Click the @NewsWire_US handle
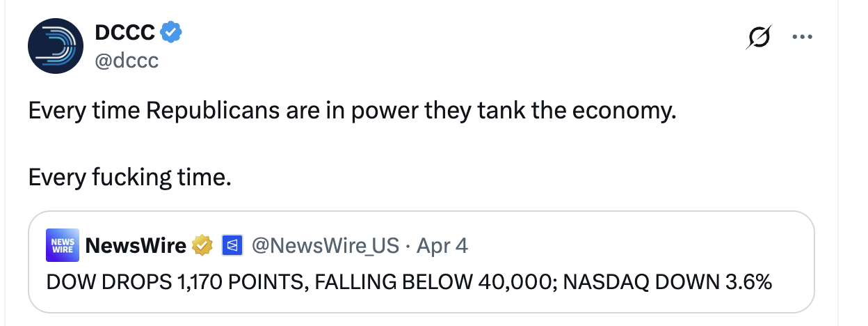The height and width of the screenshot is (326, 868). point(325,245)
